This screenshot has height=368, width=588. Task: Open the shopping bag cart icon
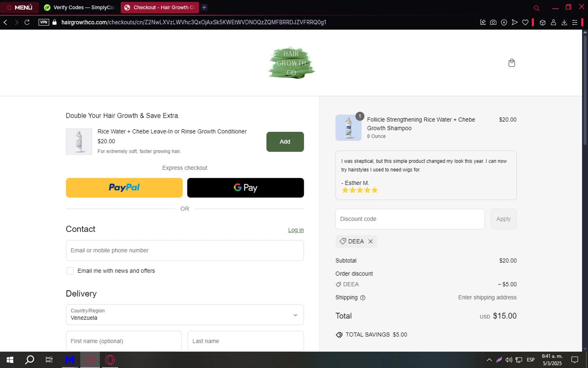click(x=512, y=63)
